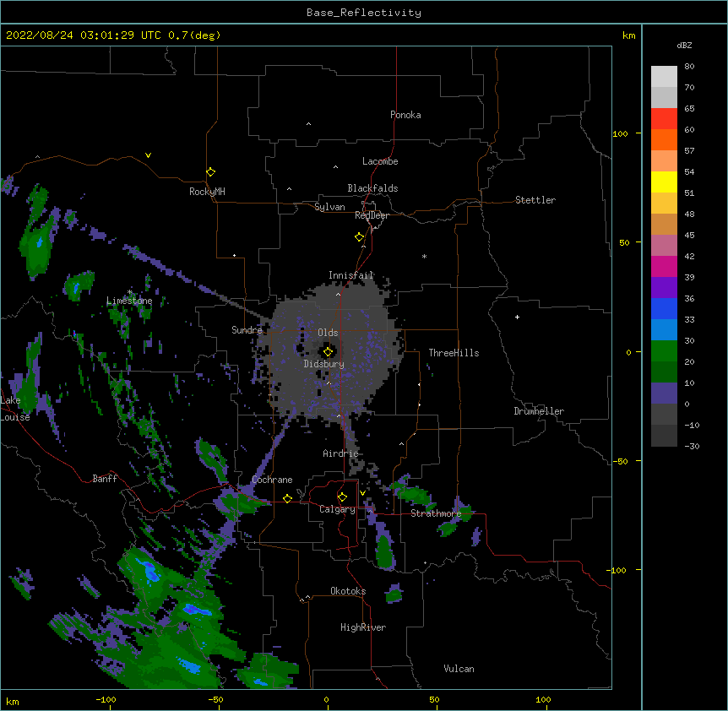Pick the bright green swatch in the legend
The width and height of the screenshot is (728, 711).
(664, 351)
